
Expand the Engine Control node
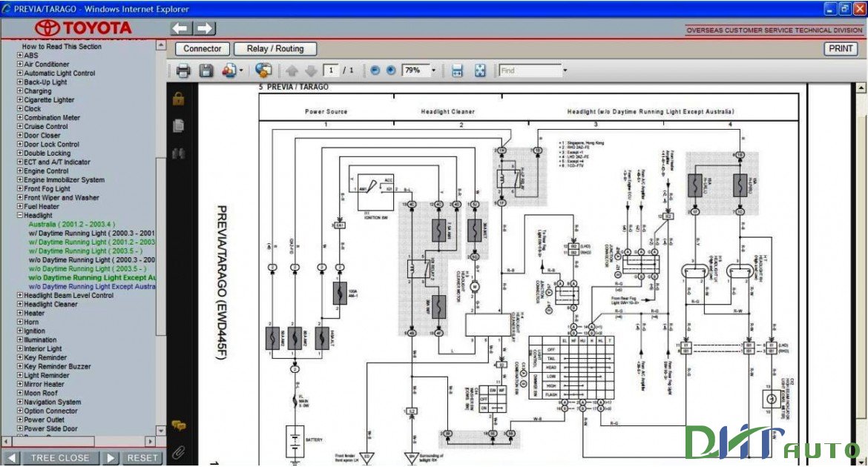pos(20,171)
